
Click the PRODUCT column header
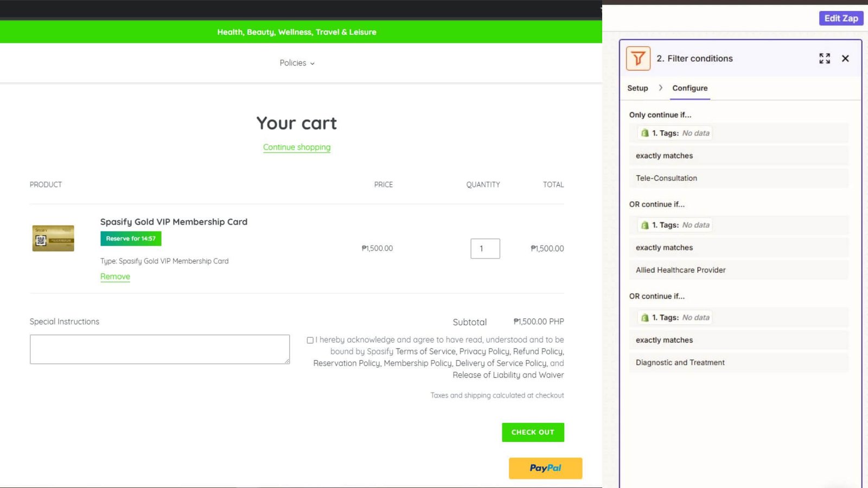pos(46,185)
